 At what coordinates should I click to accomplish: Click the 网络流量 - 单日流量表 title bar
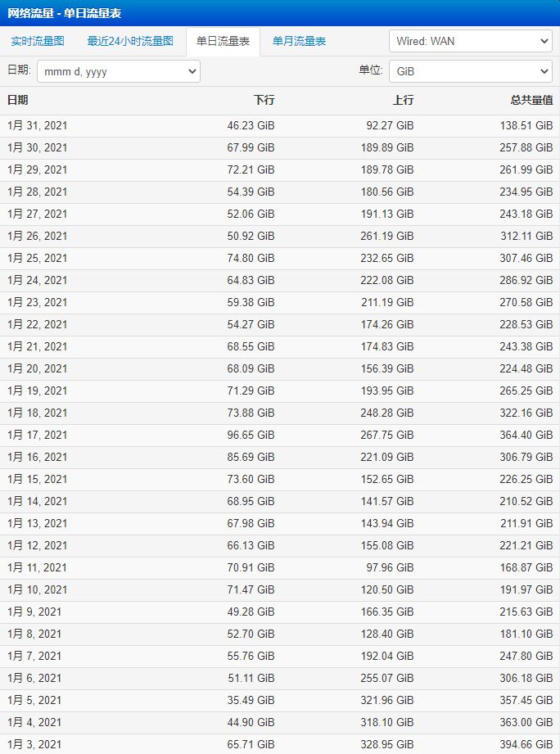(280, 13)
